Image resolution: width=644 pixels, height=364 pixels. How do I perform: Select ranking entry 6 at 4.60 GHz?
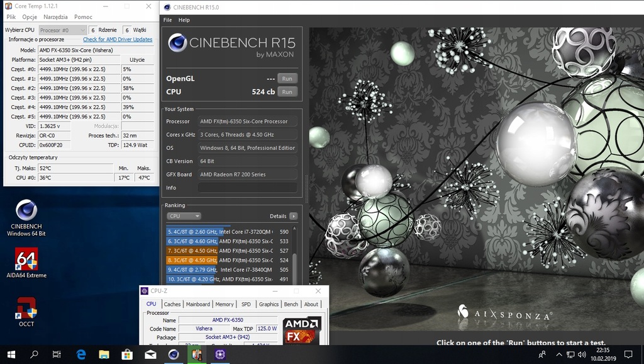coord(228,241)
